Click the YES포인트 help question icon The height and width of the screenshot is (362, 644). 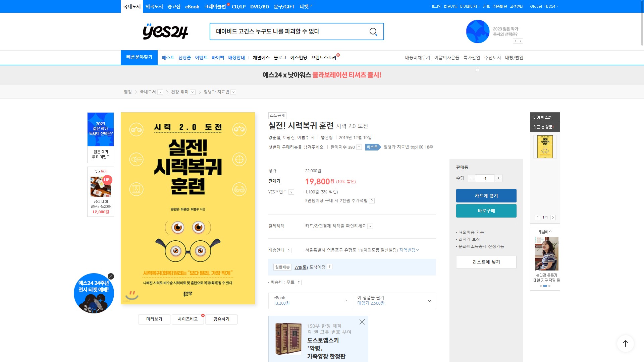[x=291, y=192]
